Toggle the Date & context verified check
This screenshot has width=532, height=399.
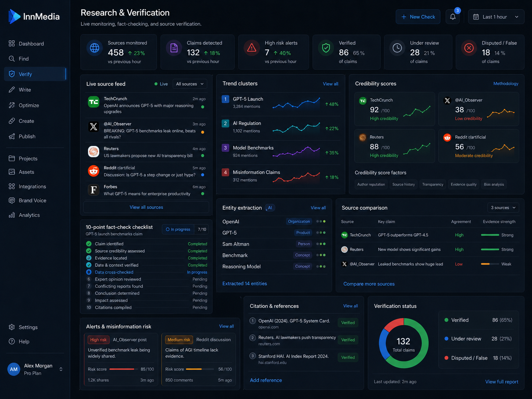pyautogui.click(x=89, y=265)
